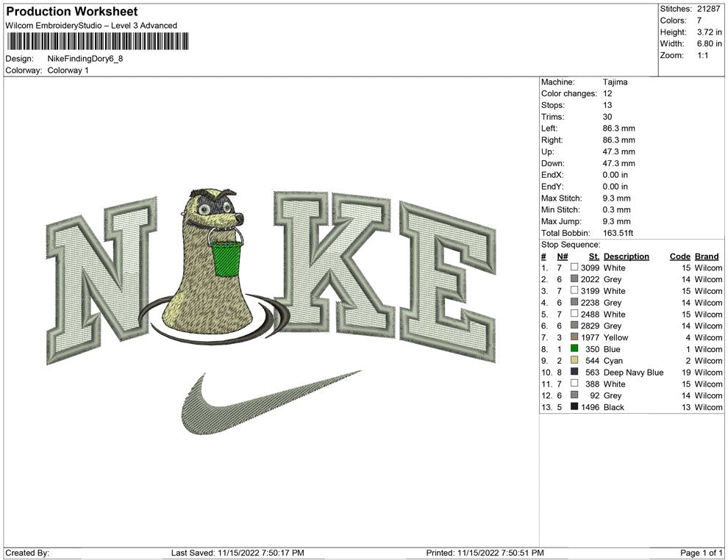Click the N# column header
Viewport: 728px width, 560px height.
coord(563,256)
